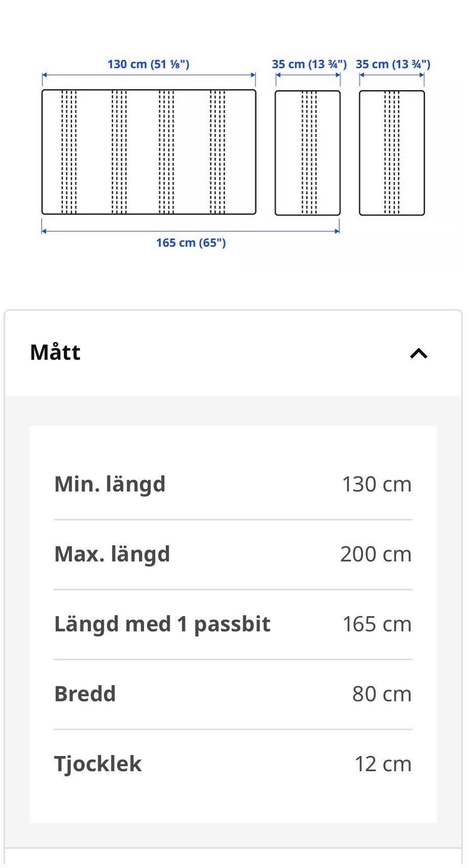Click the rightmost 35 cm mattress piece
Viewport: 474px width, 868px height.
392,153
